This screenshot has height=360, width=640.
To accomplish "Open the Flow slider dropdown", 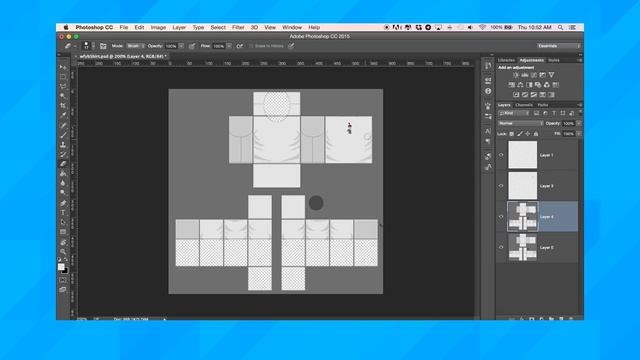I will pyautogui.click(x=229, y=46).
